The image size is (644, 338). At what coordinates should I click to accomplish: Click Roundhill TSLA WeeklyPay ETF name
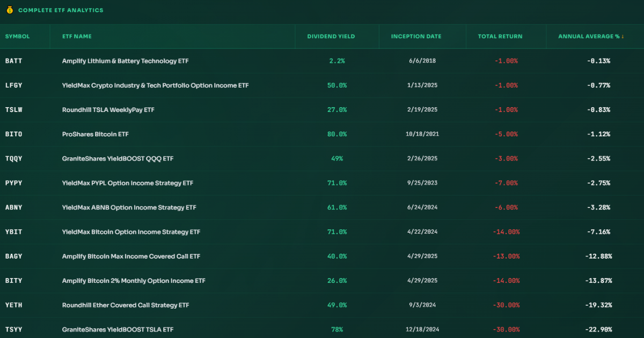[108, 110]
